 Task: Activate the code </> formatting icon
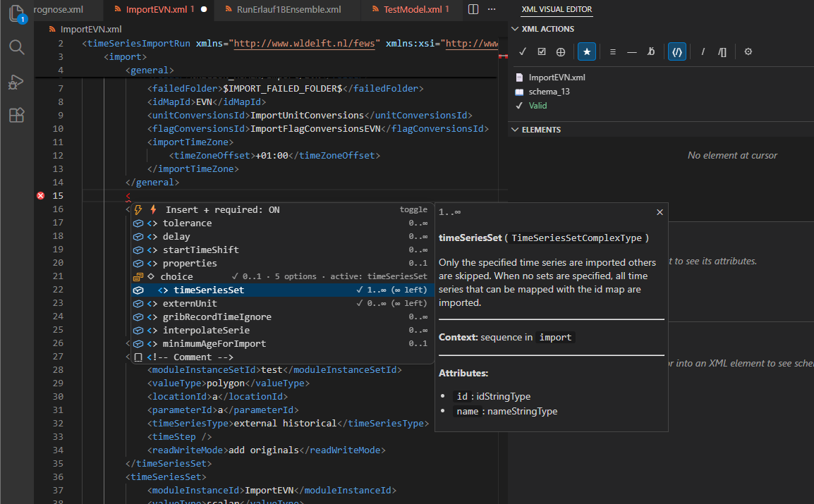[x=676, y=51]
